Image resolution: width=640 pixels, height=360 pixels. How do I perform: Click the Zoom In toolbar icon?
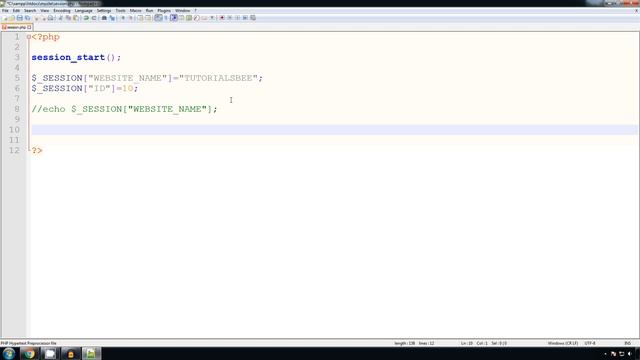click(x=123, y=18)
